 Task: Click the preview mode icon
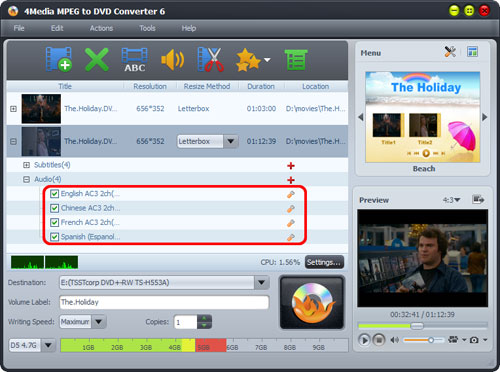click(x=453, y=340)
